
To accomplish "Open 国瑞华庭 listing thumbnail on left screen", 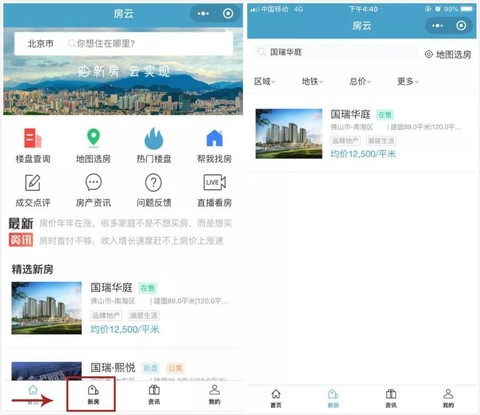I will point(46,308).
